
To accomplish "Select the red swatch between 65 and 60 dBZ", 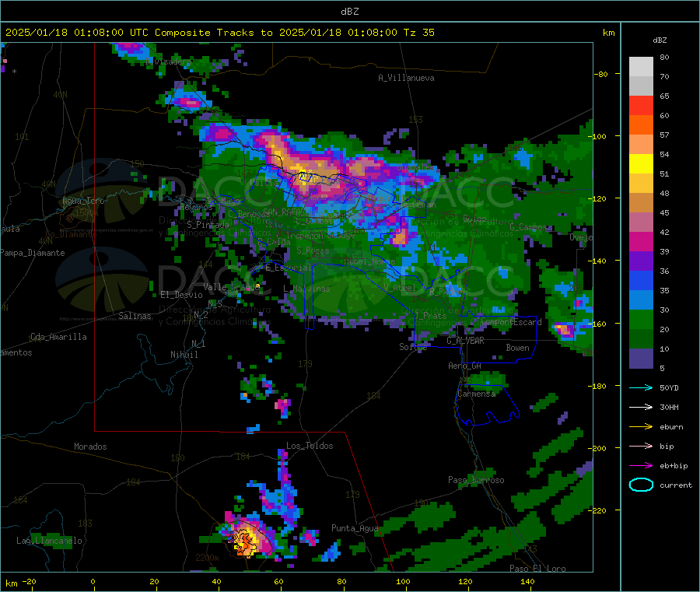I will [x=641, y=106].
